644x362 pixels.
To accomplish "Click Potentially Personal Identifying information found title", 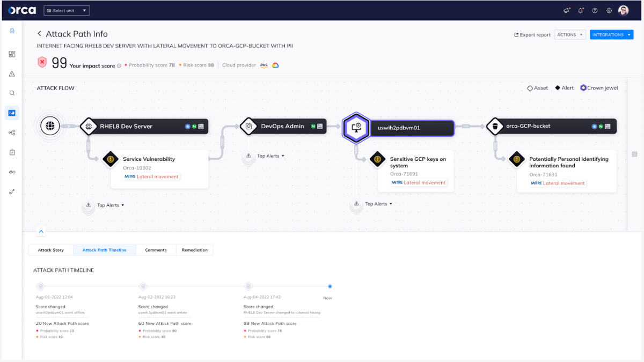I will 569,162.
